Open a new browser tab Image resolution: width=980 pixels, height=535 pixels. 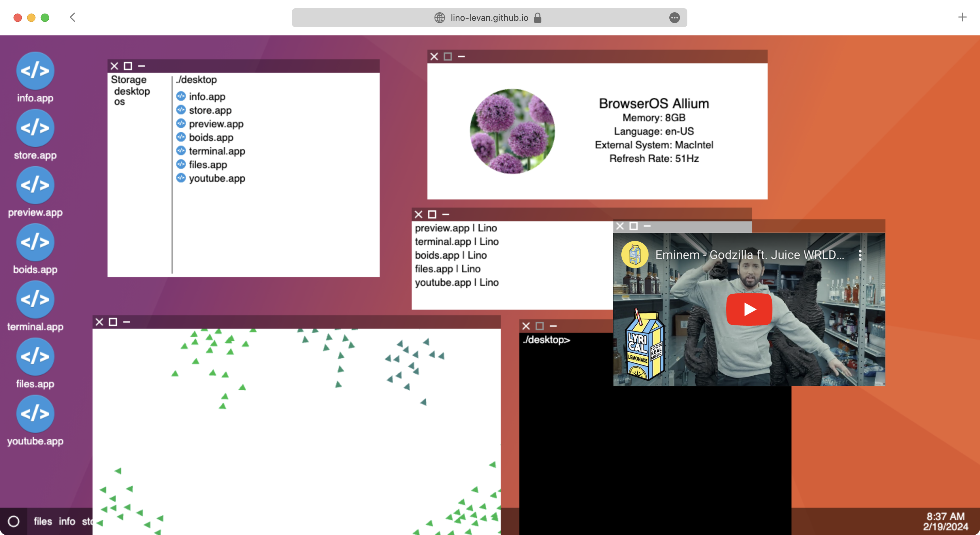coord(962,17)
